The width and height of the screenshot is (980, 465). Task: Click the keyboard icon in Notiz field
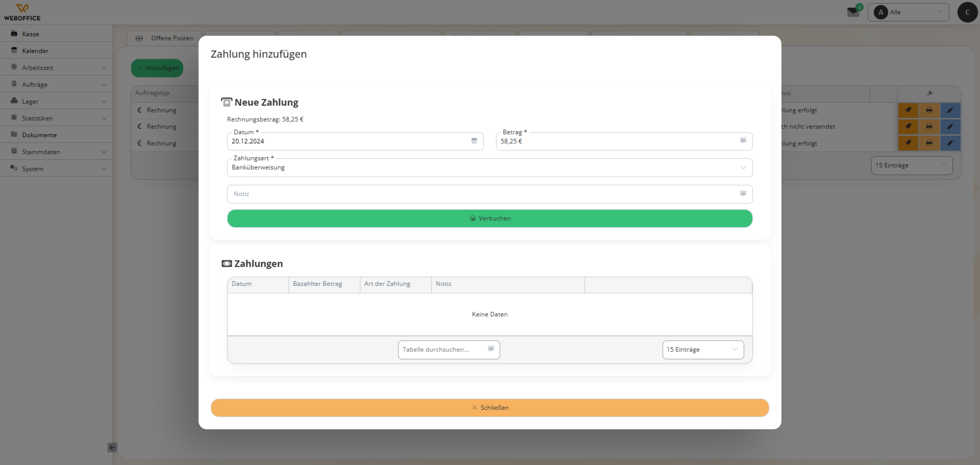(743, 194)
